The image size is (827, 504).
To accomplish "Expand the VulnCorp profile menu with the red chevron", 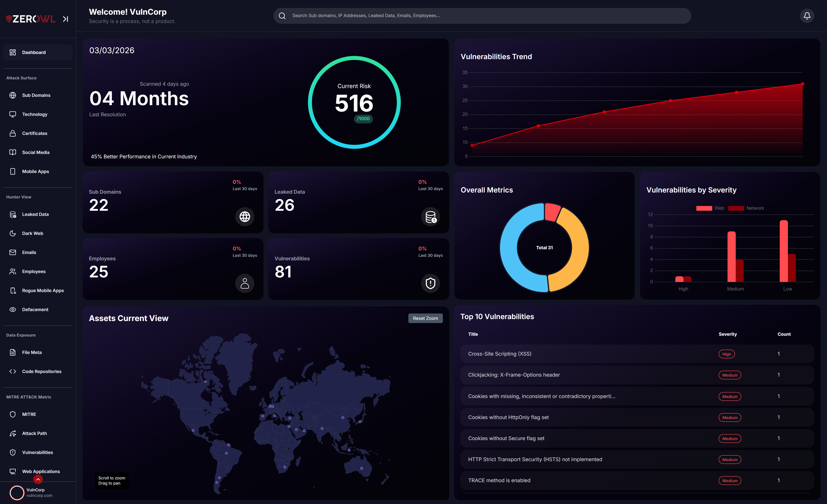I will [38, 480].
